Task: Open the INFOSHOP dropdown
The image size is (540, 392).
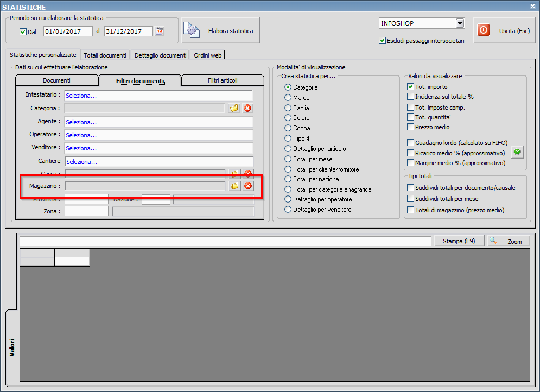Action: coord(460,23)
